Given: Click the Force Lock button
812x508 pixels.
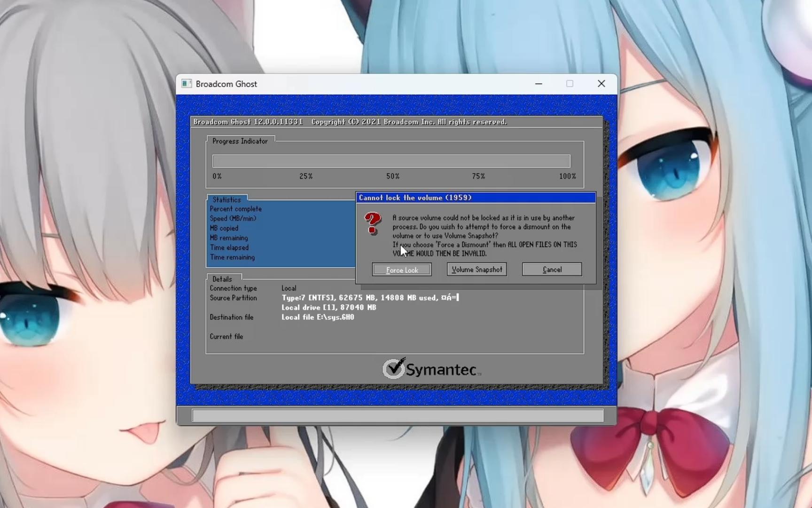Looking at the screenshot, I should 402,270.
